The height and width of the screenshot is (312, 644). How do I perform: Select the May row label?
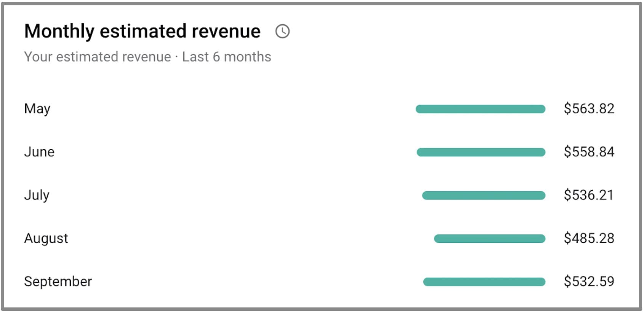[x=37, y=109]
